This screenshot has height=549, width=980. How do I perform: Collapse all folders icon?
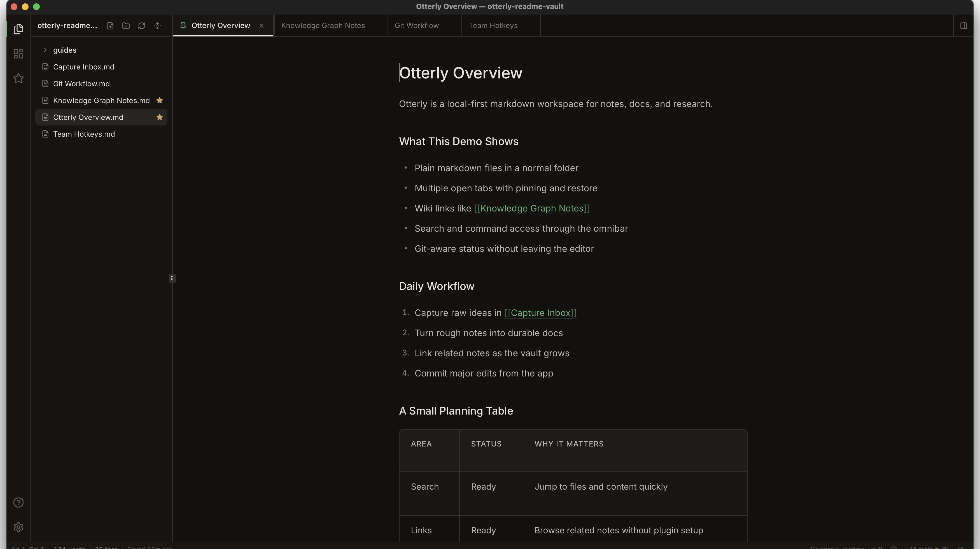pos(157,25)
